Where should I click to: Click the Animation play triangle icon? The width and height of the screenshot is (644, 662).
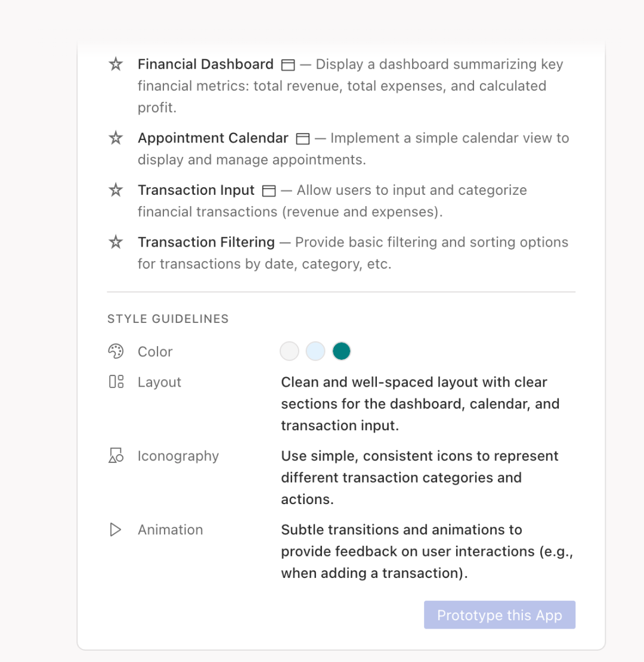point(115,530)
